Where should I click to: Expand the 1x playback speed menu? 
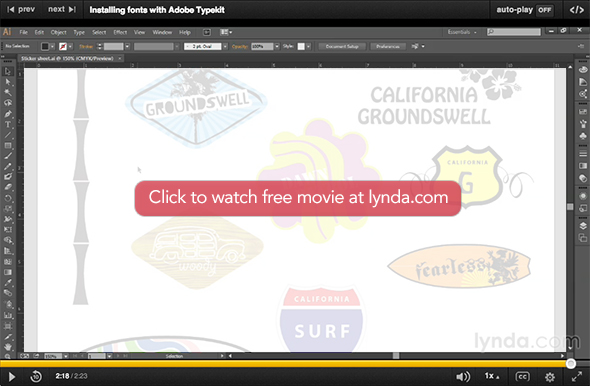[492, 376]
